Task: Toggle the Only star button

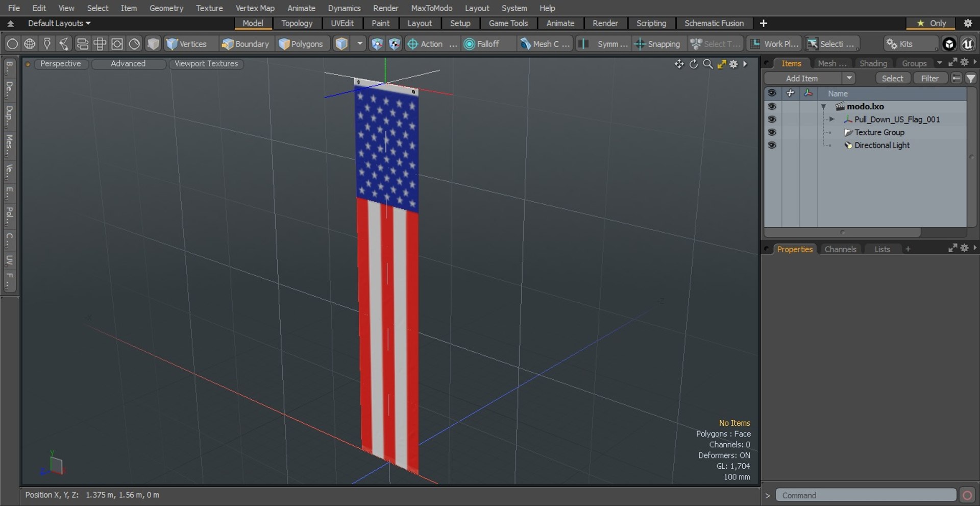Action: click(x=932, y=23)
